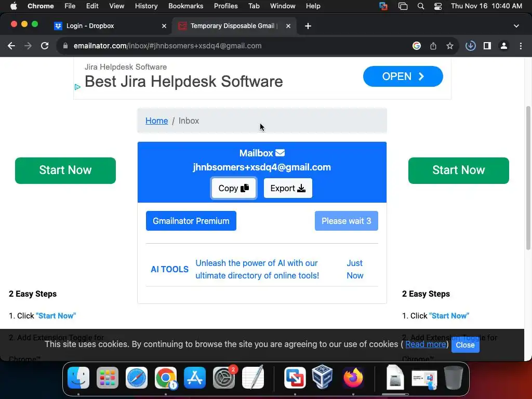Click the browser Back arrow
Screen dimensions: 532x399
[11, 46]
